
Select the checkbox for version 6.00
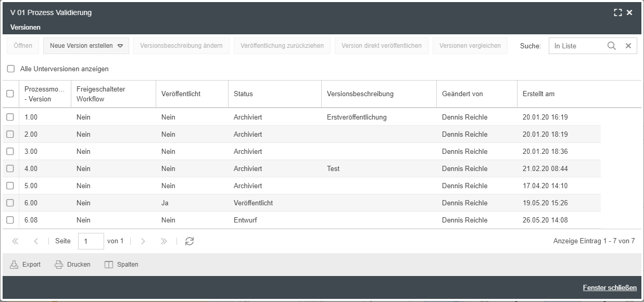[x=10, y=203]
